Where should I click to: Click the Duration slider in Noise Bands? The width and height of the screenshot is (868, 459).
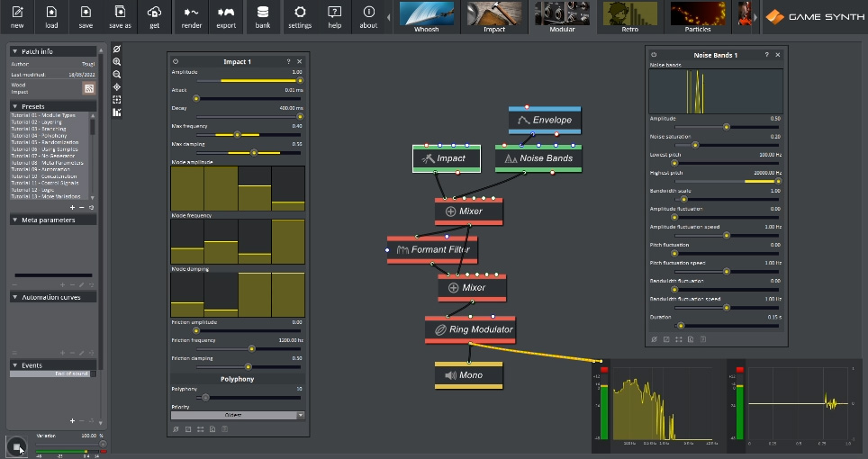click(727, 326)
